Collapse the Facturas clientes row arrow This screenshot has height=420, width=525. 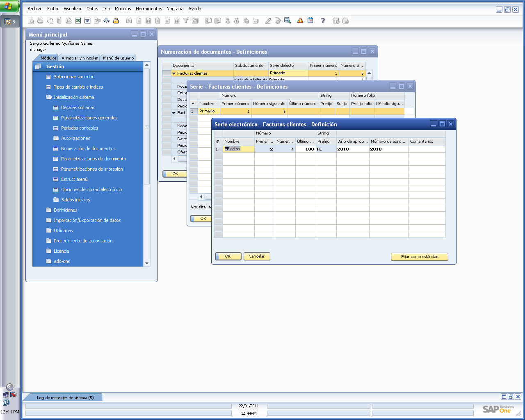tap(174, 73)
